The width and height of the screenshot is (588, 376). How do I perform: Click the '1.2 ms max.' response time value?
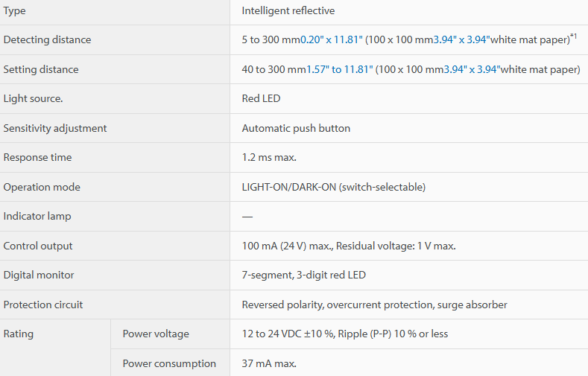tap(269, 157)
